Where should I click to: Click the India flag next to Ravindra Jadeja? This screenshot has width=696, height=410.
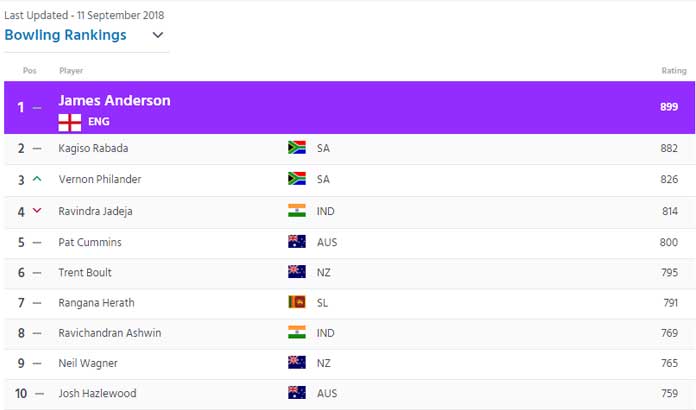click(297, 210)
